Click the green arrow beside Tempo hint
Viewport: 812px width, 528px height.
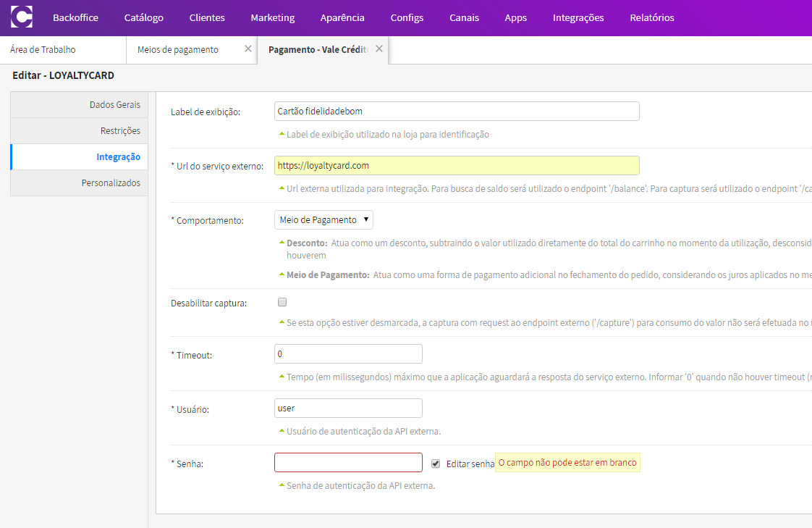coord(282,376)
